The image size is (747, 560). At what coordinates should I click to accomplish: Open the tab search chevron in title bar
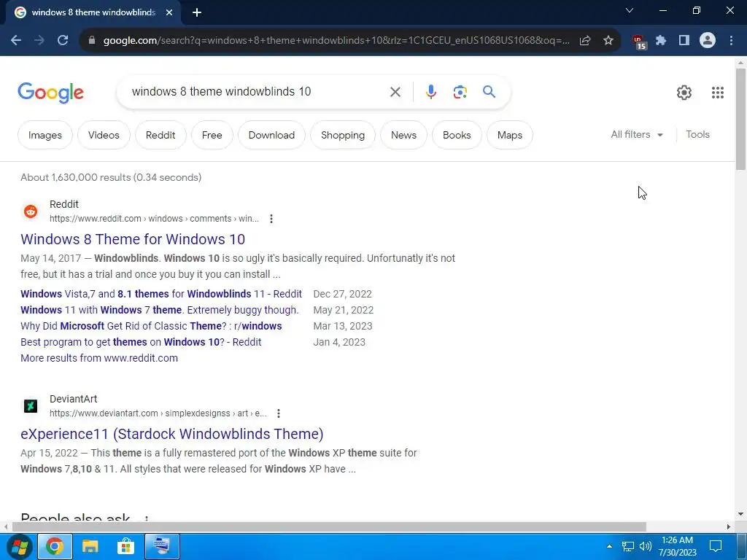[x=630, y=10]
